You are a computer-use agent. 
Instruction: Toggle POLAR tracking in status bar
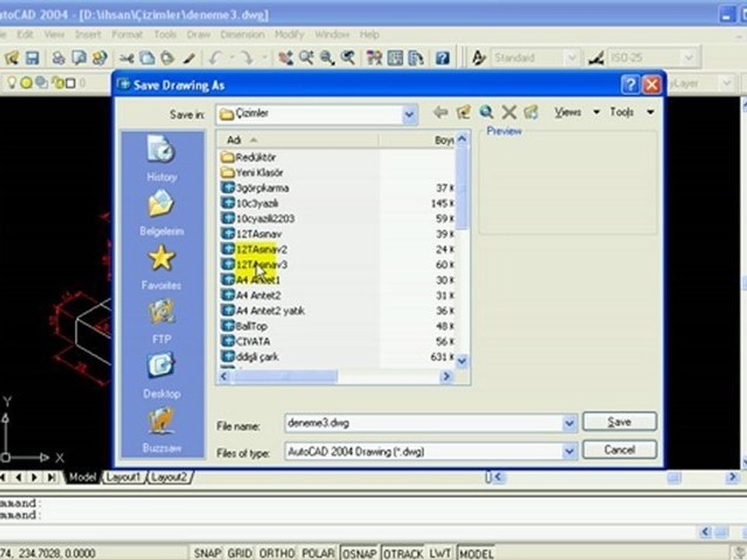coord(318,553)
